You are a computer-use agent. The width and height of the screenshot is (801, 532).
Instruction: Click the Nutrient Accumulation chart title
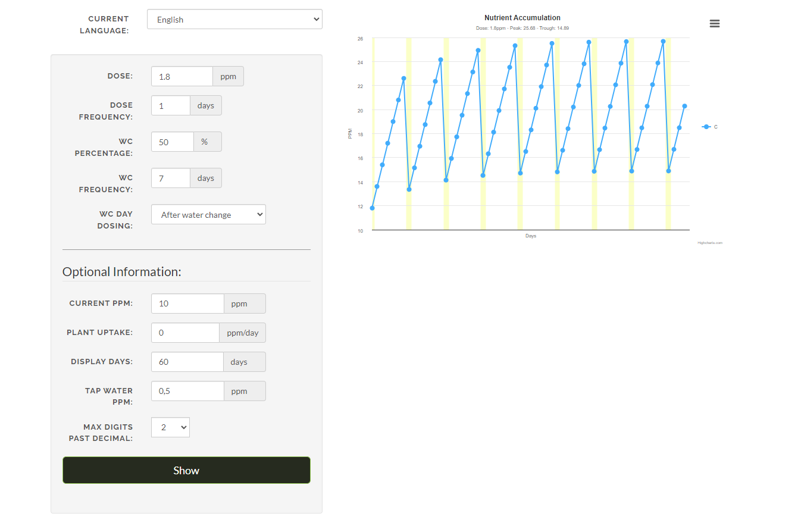[522, 18]
